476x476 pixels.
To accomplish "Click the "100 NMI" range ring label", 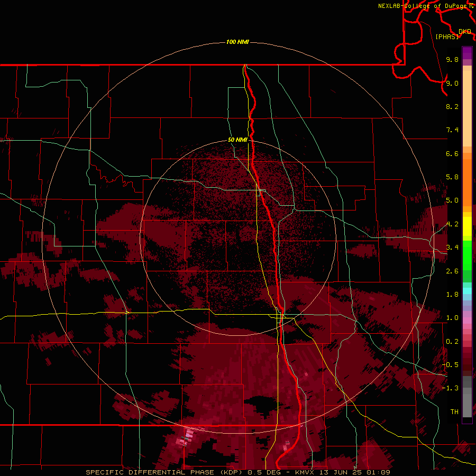I will pos(237,42).
